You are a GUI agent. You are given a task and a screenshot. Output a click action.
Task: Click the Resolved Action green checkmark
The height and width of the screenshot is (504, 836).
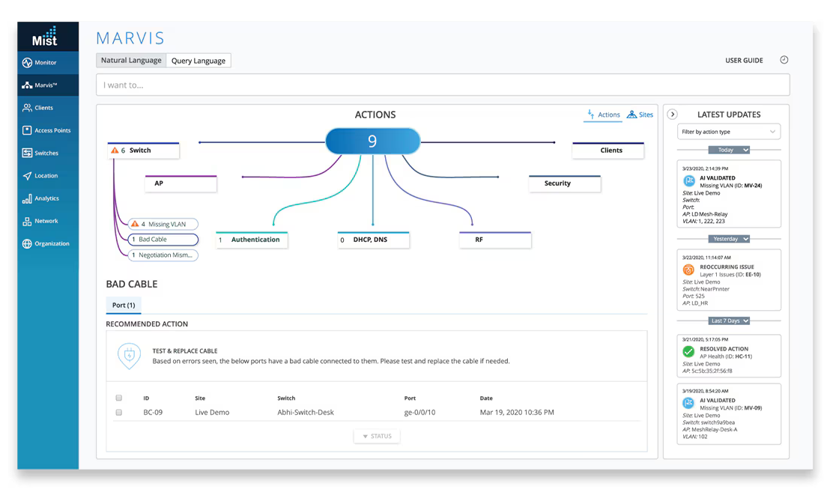689,352
